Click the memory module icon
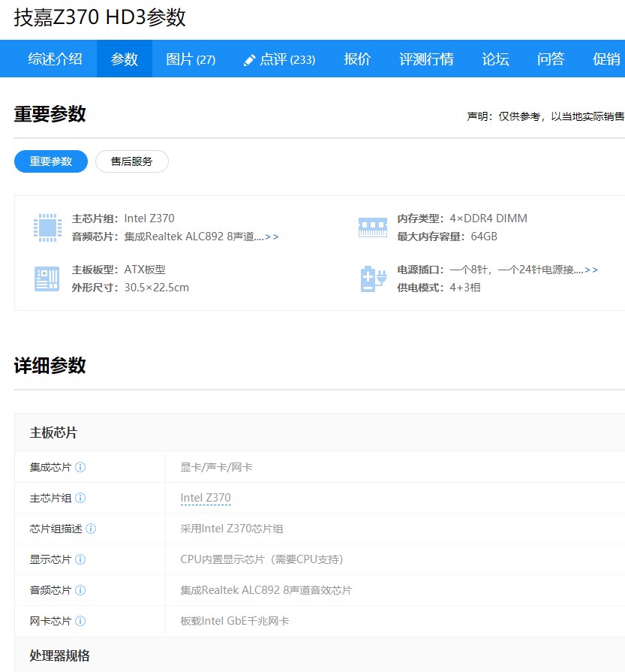The image size is (625, 672). (x=373, y=228)
